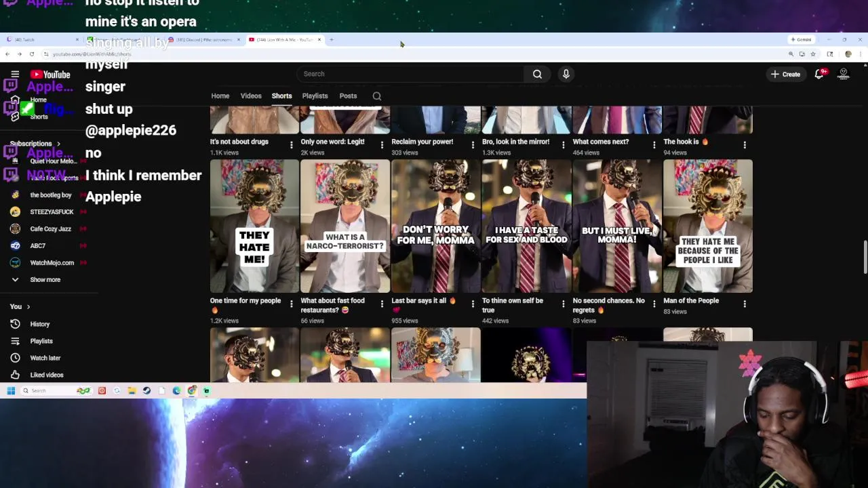This screenshot has width=868, height=488.
Task: Open options menu for 'Only one word: Legit!'
Action: (382, 144)
